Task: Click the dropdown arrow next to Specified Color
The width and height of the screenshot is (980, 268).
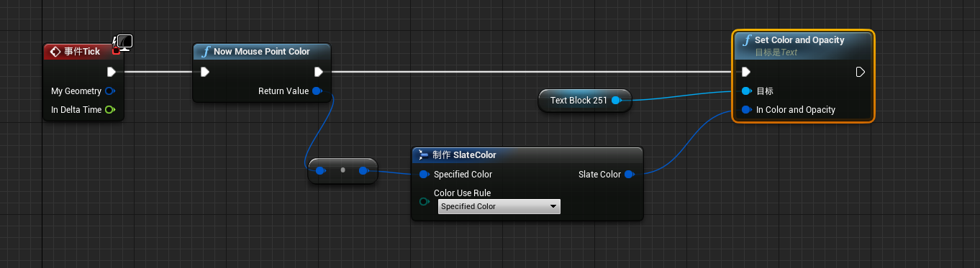Action: pyautogui.click(x=553, y=207)
